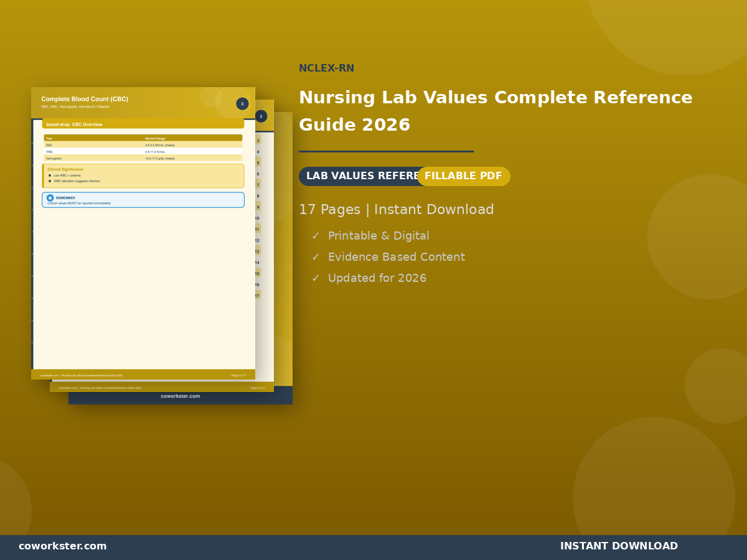This screenshot has width=747, height=560.
Task: Click the WBC table row
Action: [x=143, y=152]
